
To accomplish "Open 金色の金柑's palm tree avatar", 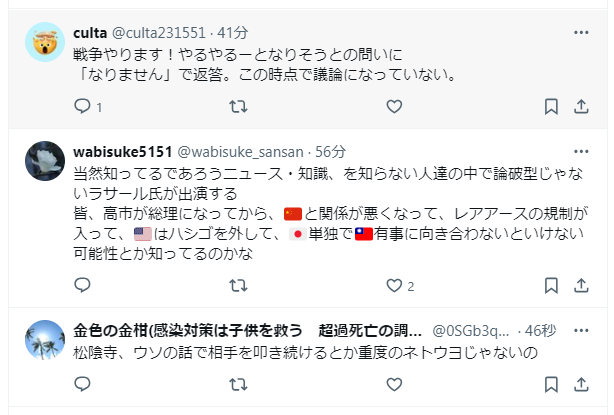I will point(45,340).
